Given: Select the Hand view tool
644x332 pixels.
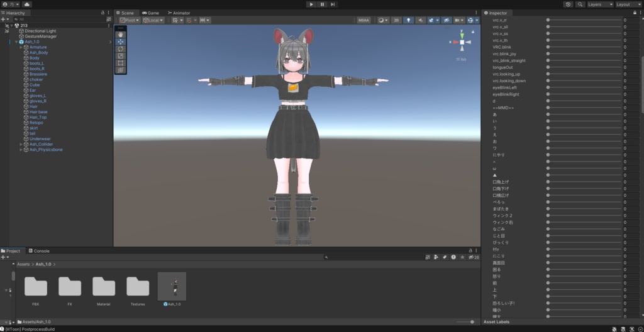Looking at the screenshot, I should tap(120, 35).
